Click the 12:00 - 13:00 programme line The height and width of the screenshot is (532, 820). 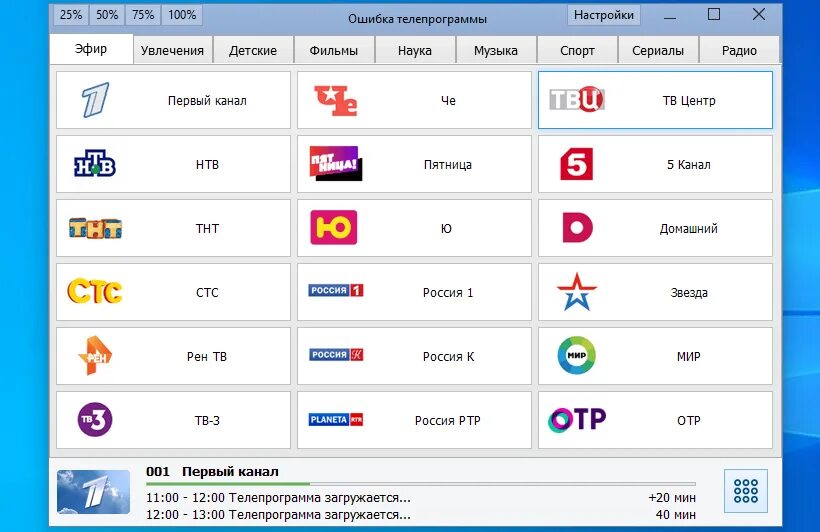278,515
